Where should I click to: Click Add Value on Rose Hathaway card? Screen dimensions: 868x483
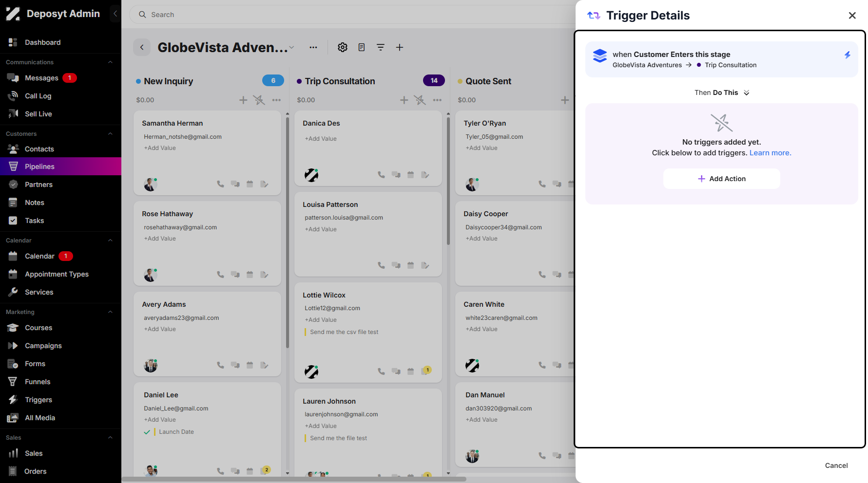(x=160, y=239)
